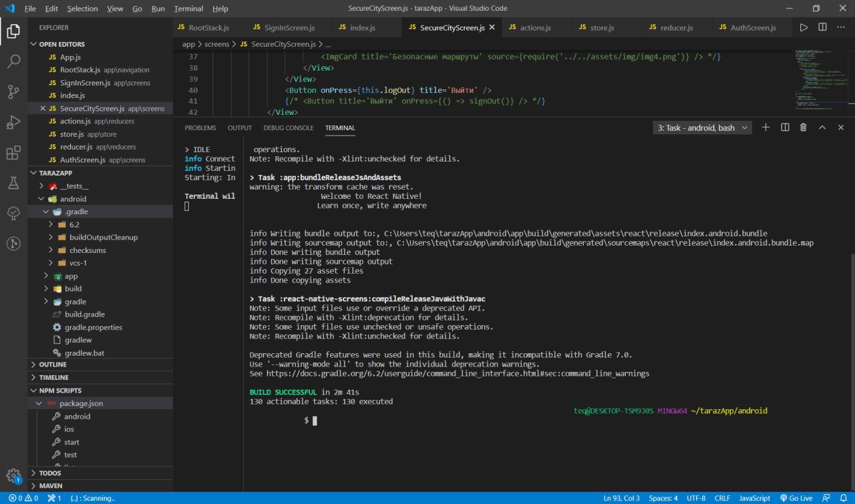Open the Explorer view in activity bar
This screenshot has width=855, height=504.
[x=13, y=31]
